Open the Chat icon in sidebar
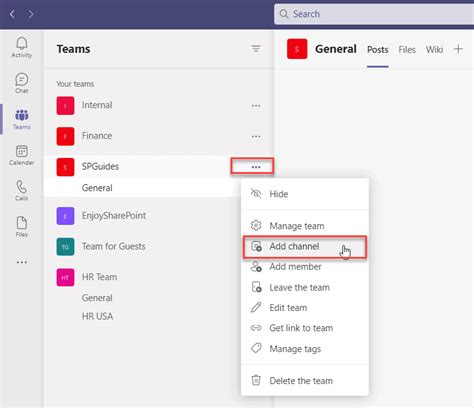Viewport: 474px width, 408px height. [22, 83]
